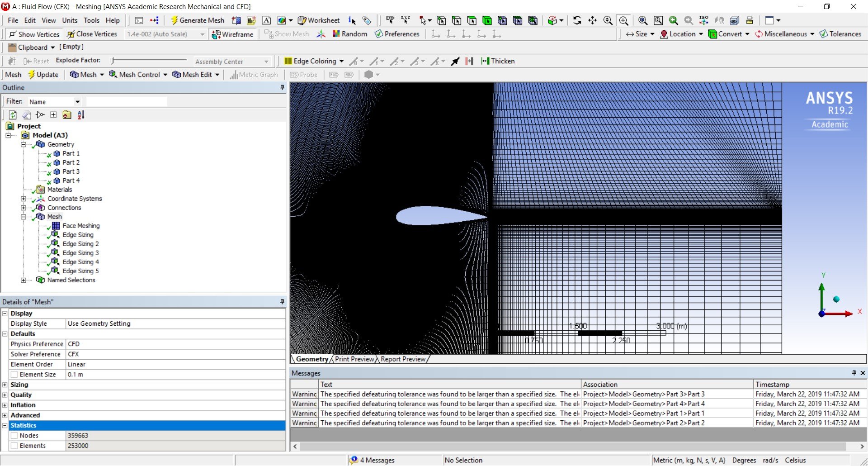Click the Generate Mesh button
Viewport: 868px width, 466px height.
pos(197,20)
